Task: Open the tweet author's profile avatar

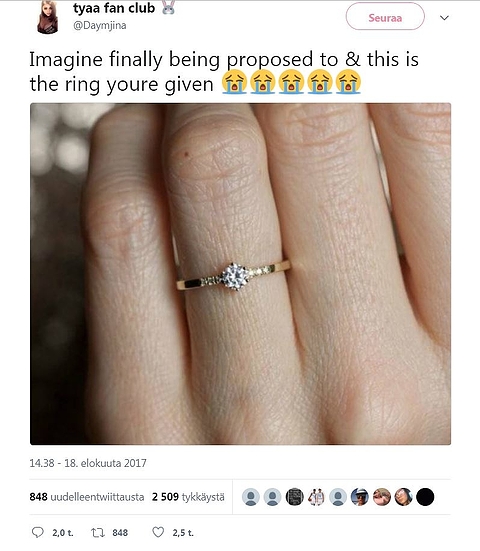Action: pyautogui.click(x=47, y=18)
